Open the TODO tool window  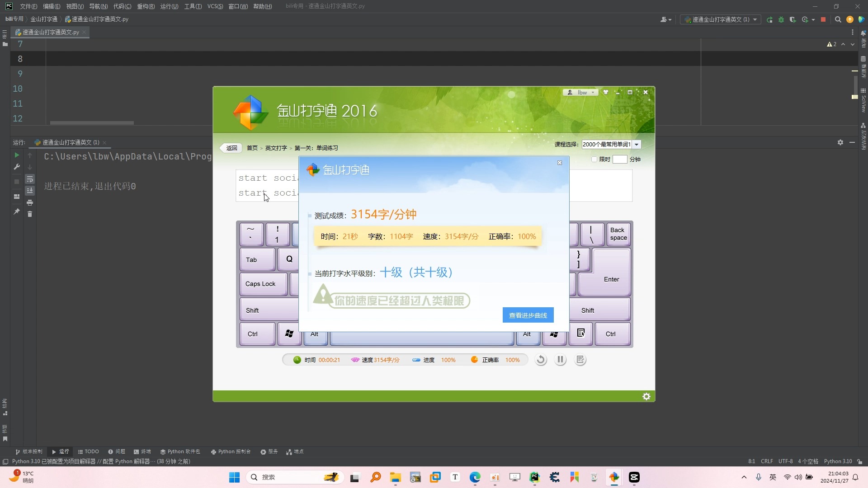point(88,452)
